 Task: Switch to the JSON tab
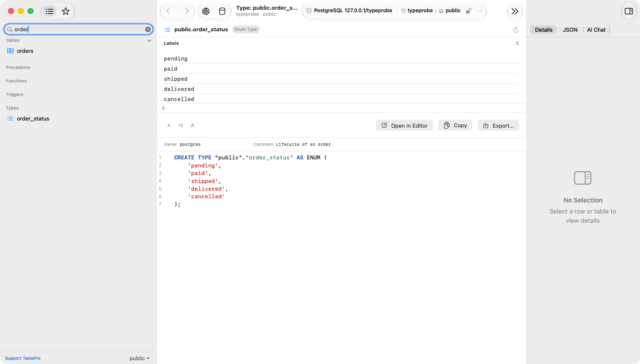pos(570,30)
